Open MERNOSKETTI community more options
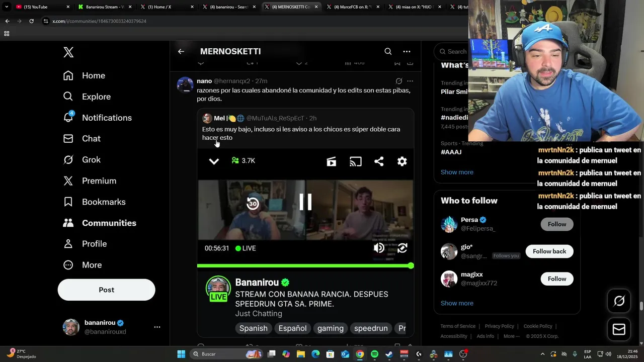Screen dimensions: 644x362 (407, 51)
